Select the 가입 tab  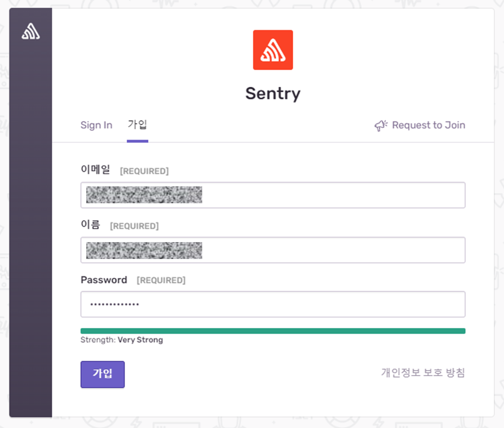[x=137, y=125]
